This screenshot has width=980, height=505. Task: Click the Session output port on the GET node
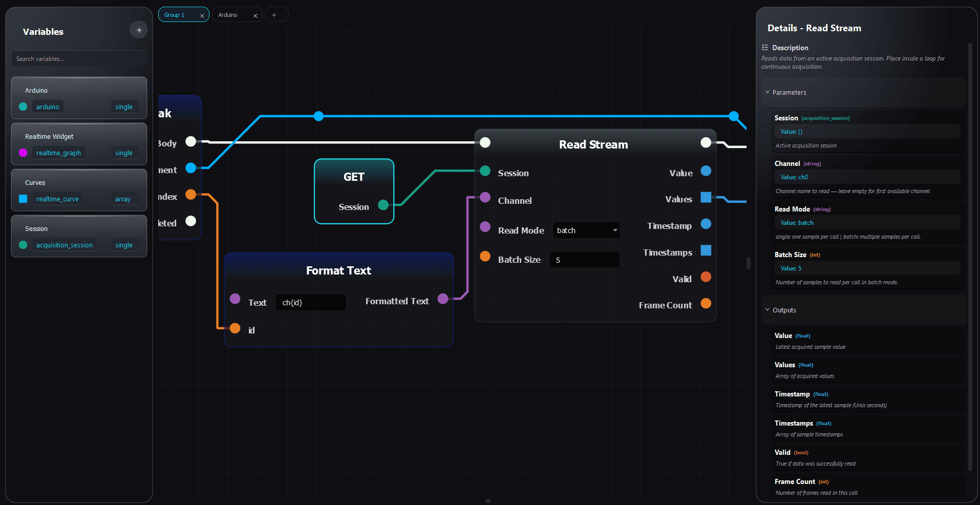(382, 205)
